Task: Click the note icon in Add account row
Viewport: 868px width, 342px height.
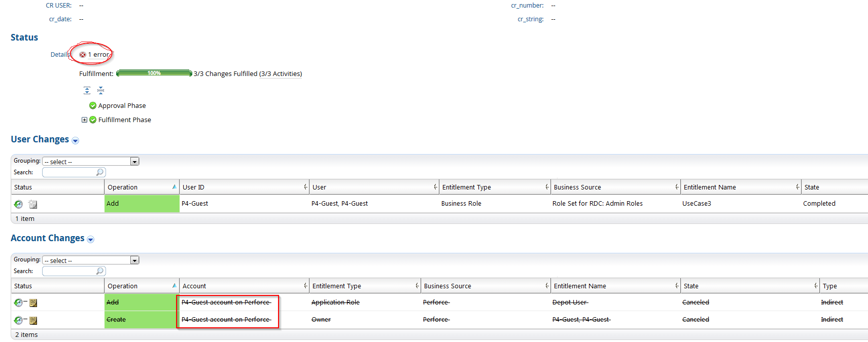Action: pos(33,303)
